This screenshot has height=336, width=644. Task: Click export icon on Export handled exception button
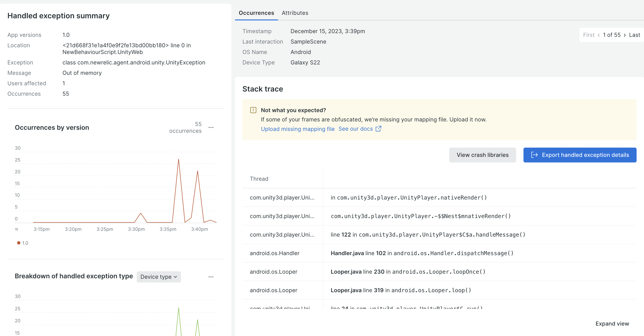click(534, 155)
